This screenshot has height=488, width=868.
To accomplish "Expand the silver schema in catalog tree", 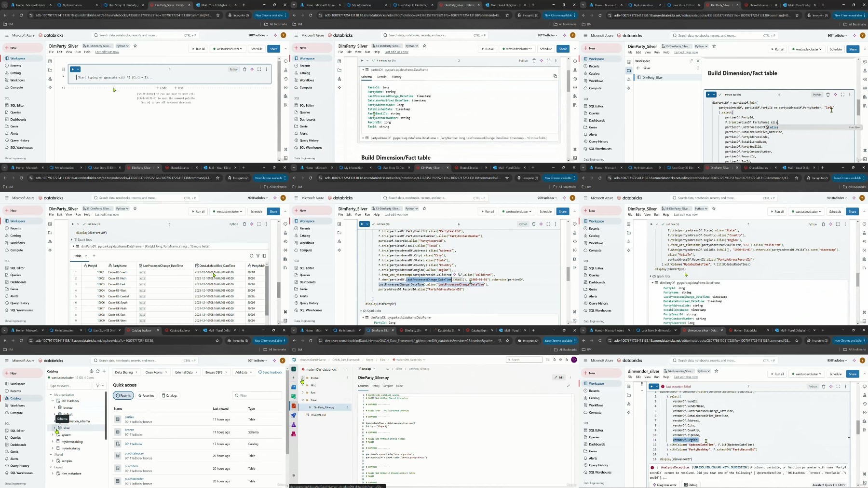I will click(x=54, y=428).
